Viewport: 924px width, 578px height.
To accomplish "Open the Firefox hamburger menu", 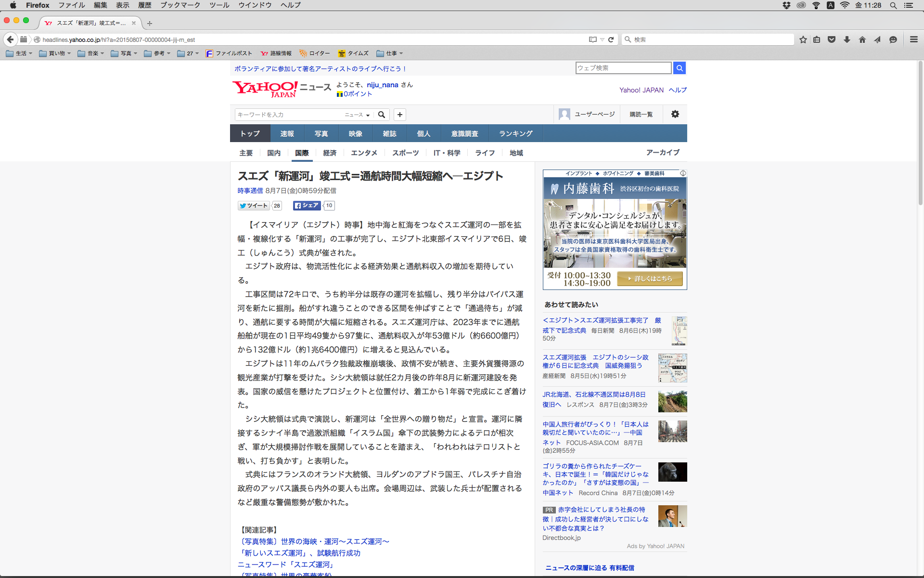I will coord(913,39).
